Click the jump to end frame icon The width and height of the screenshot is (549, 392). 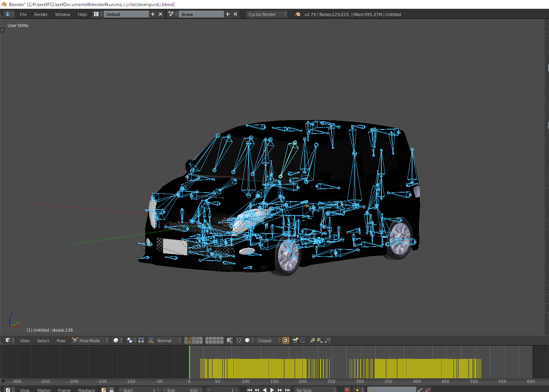point(288,390)
